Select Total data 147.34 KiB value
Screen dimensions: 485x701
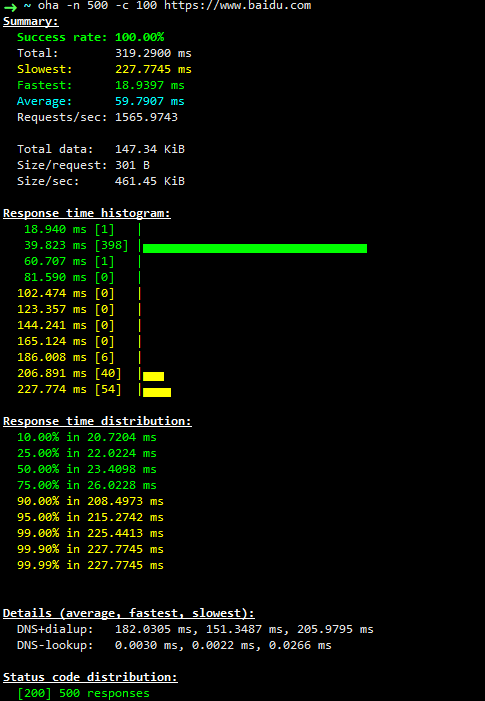point(150,149)
